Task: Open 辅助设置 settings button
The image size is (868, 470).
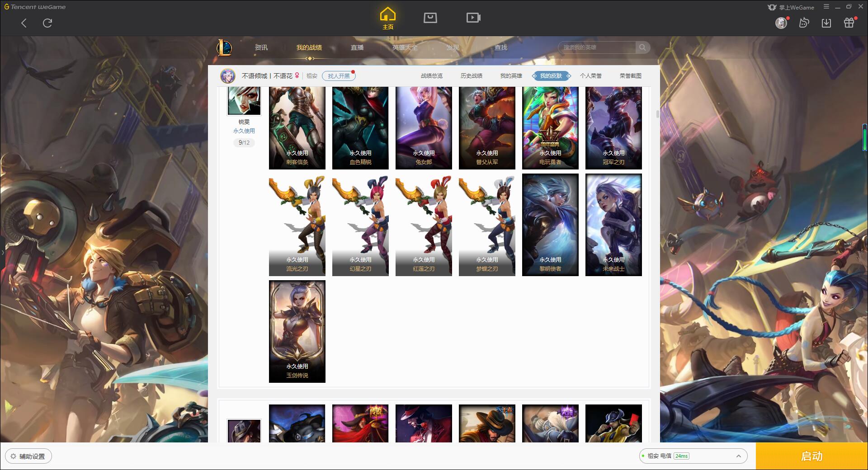Action: coord(28,456)
